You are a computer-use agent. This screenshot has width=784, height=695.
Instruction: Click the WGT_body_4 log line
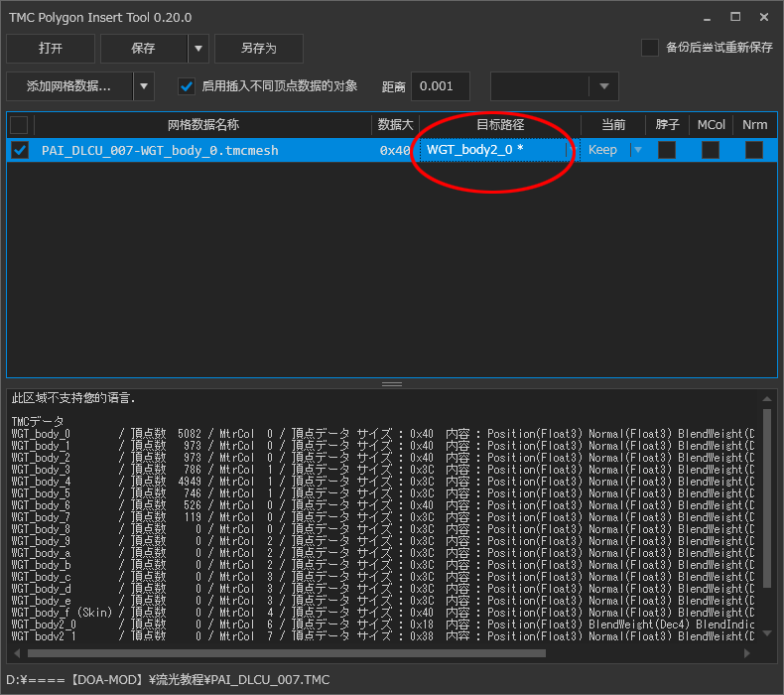click(x=382, y=482)
